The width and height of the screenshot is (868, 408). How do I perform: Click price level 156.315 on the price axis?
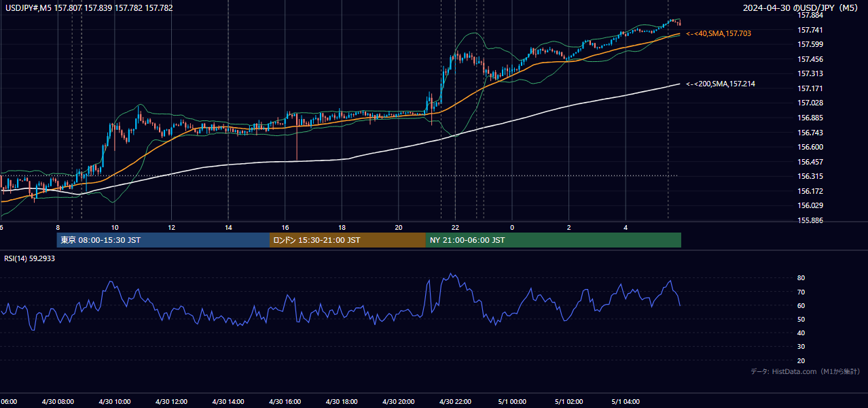point(810,176)
